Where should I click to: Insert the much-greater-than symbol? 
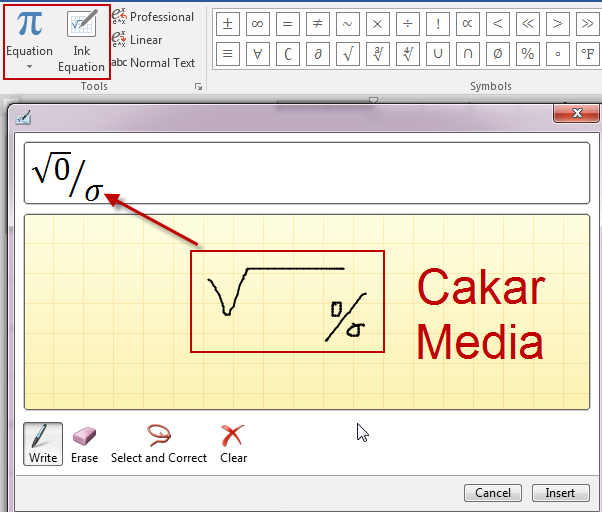point(587,24)
